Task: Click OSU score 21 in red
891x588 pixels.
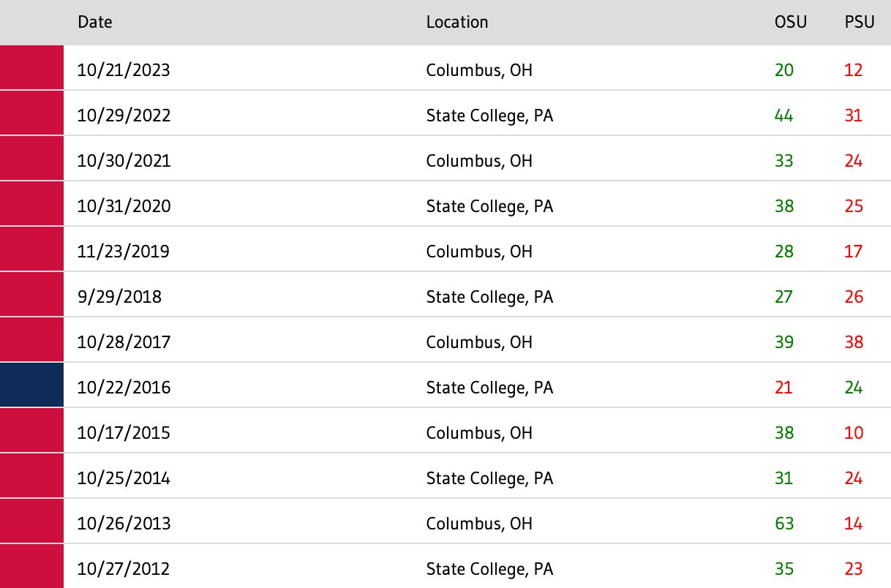Action: (x=783, y=388)
